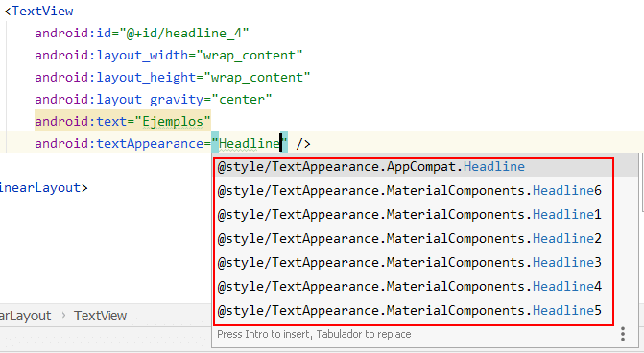The image size is (644, 353).
Task: Click the layout_gravity="center" line
Action: coord(154,100)
